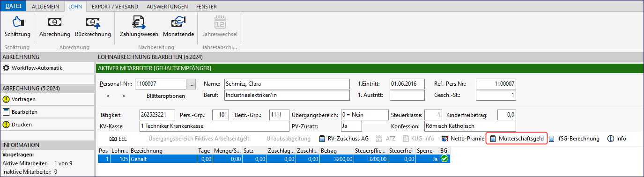Viewport: 644px width, 177px height.
Task: Go to previous employee with < arrow
Action: [x=108, y=96]
